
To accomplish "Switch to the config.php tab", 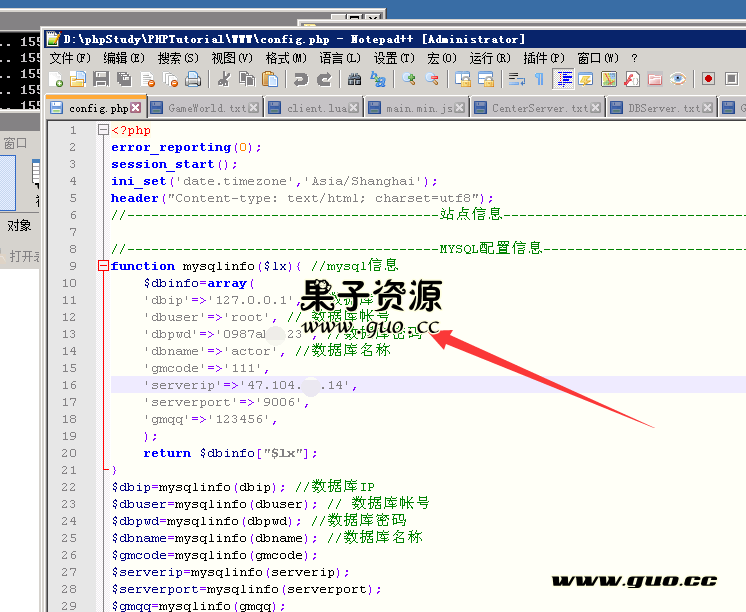I will click(98, 109).
